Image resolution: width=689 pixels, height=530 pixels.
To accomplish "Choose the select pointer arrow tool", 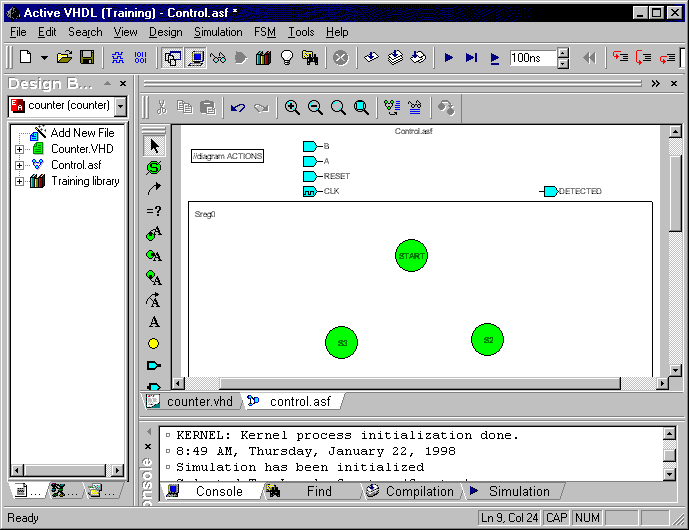I will (154, 146).
